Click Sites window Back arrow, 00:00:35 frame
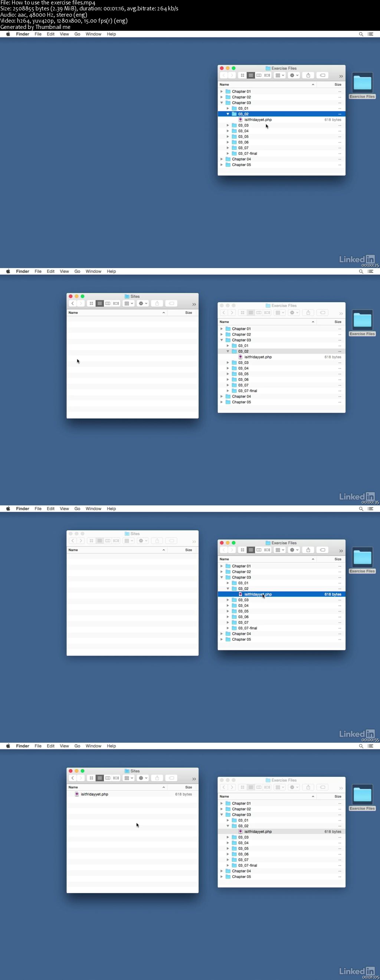The height and width of the screenshot is (980, 380). pos(73,303)
